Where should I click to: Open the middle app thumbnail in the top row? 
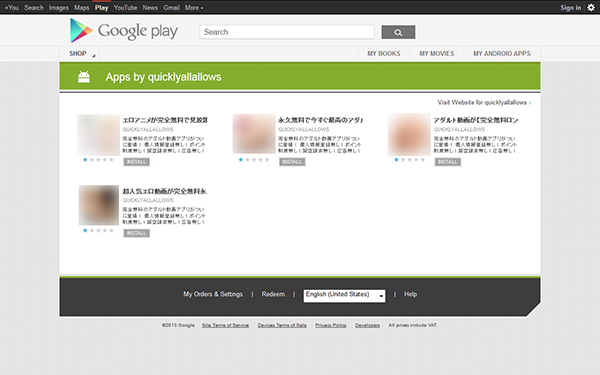pyautogui.click(x=254, y=134)
